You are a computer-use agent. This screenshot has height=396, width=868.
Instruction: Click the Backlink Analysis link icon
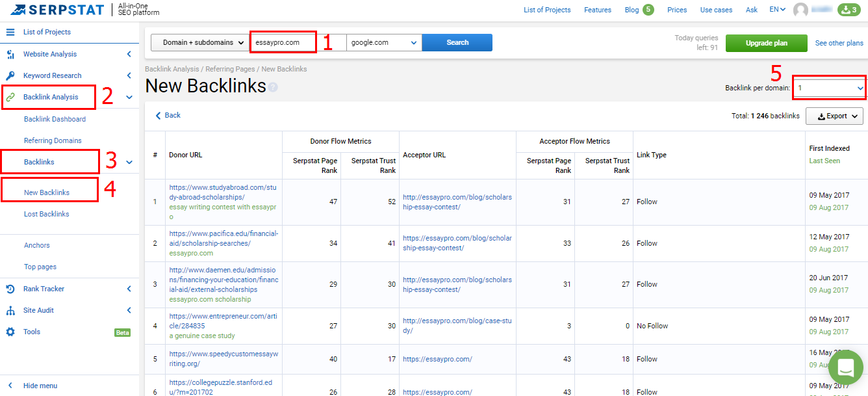point(10,97)
